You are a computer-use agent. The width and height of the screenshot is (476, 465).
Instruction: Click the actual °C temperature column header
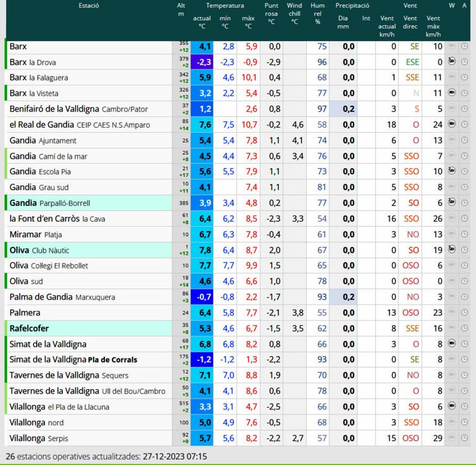tap(202, 22)
